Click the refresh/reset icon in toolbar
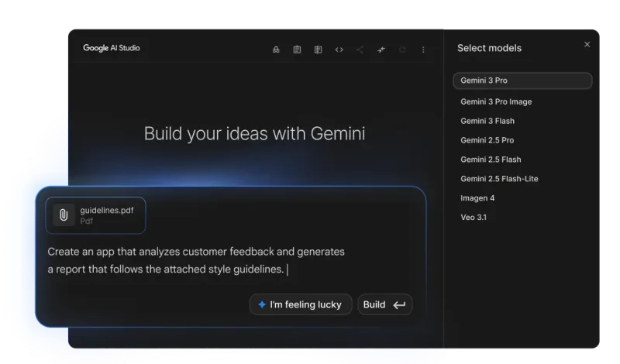620x364 pixels. click(402, 50)
